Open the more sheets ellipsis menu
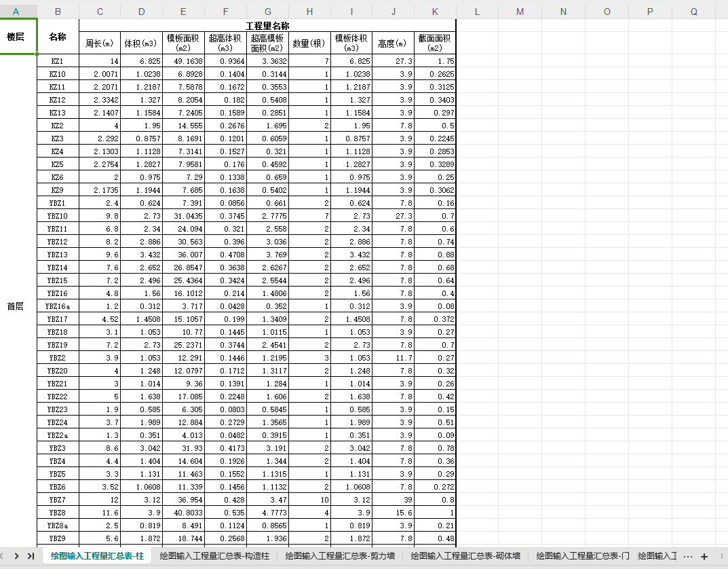The image size is (728, 569). [x=688, y=556]
